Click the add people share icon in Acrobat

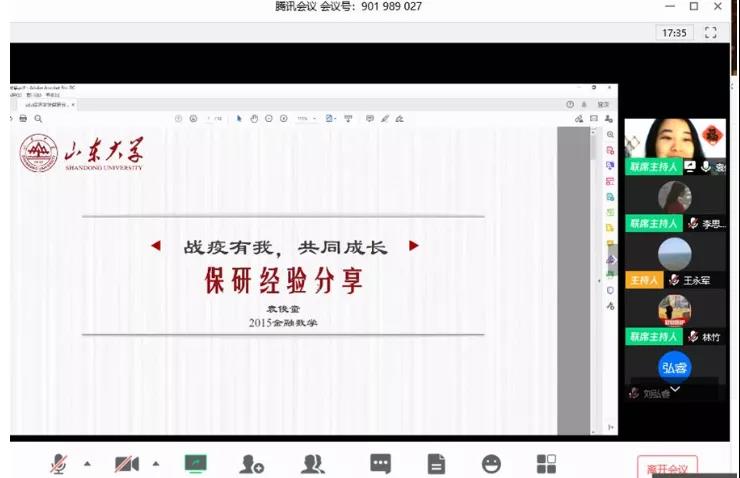click(x=609, y=119)
